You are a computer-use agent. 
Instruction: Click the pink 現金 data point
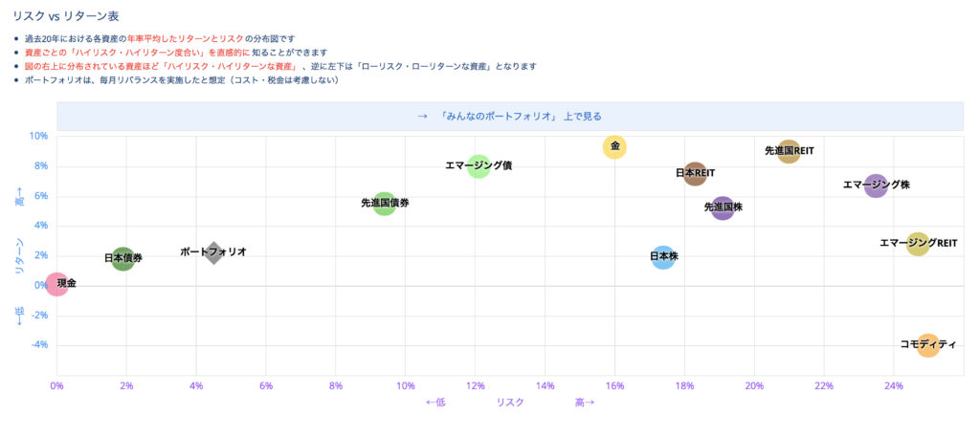pyautogui.click(x=57, y=285)
